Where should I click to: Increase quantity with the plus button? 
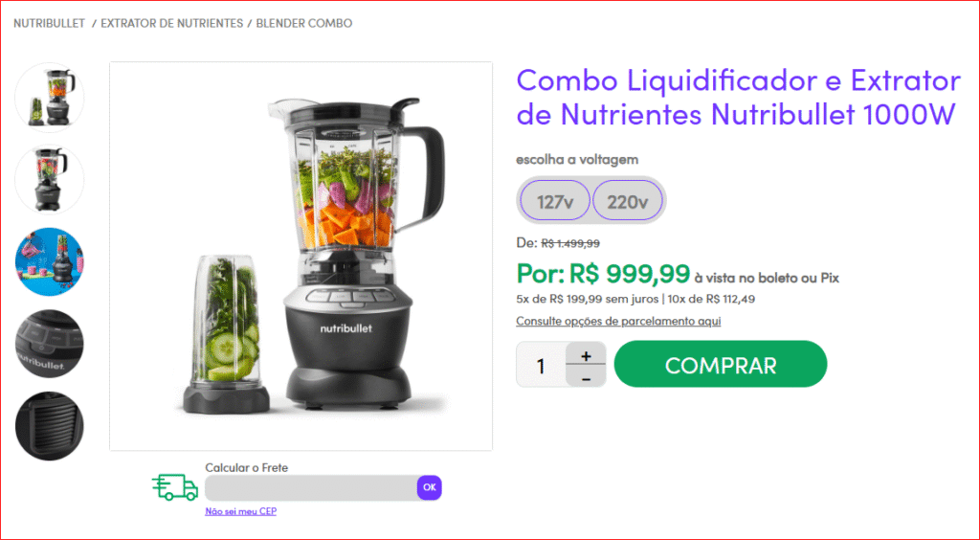point(586,353)
